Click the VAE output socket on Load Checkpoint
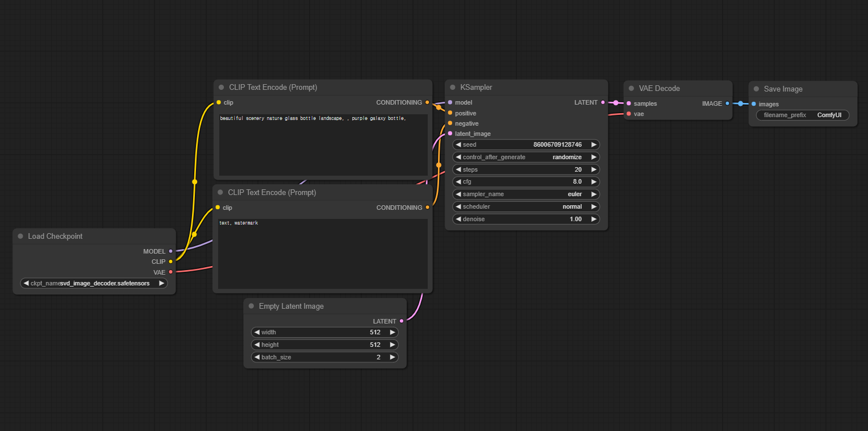 170,272
